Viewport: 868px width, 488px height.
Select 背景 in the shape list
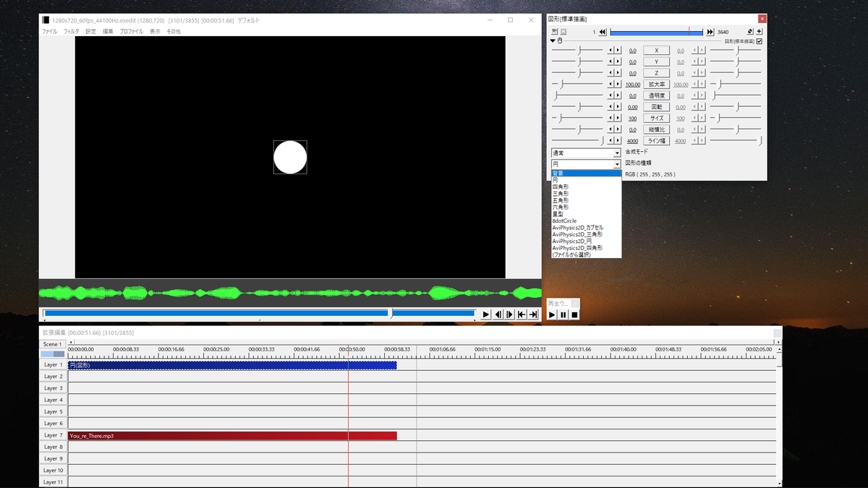click(x=586, y=174)
